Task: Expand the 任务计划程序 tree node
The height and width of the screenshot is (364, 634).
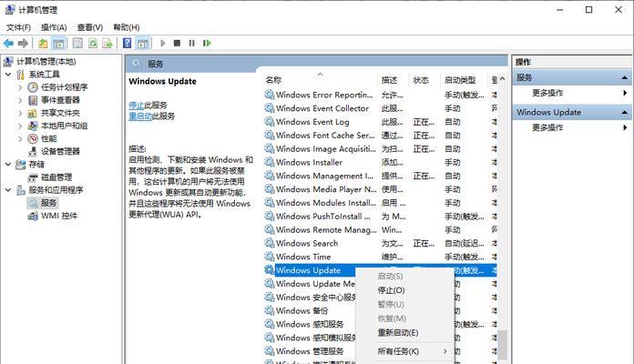Action: tap(20, 87)
